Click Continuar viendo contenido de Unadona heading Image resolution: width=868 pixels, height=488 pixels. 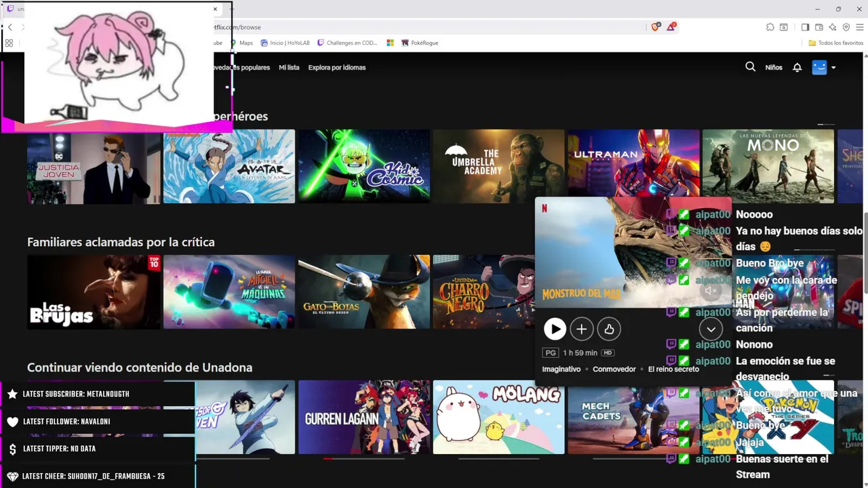140,367
